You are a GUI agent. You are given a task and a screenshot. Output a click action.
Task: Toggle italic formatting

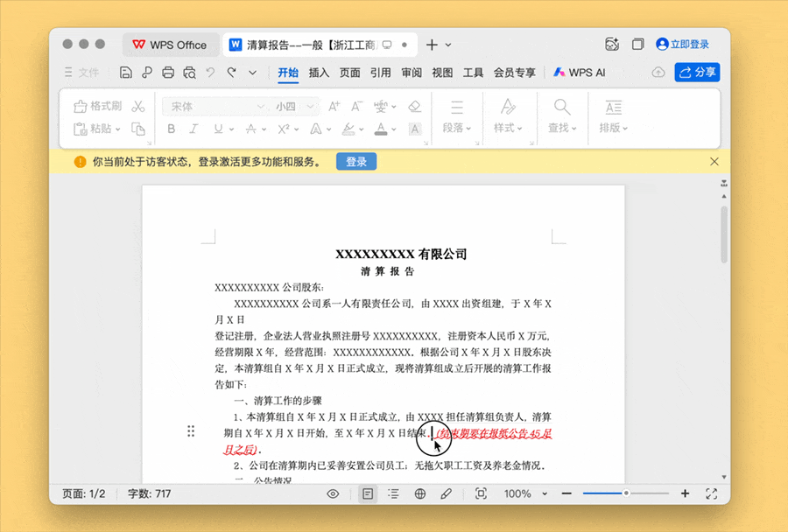pyautogui.click(x=193, y=129)
